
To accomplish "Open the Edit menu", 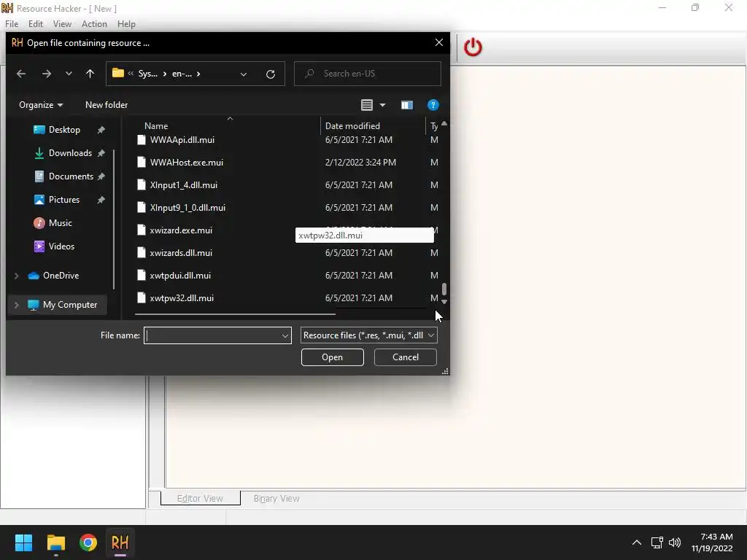I will [35, 24].
